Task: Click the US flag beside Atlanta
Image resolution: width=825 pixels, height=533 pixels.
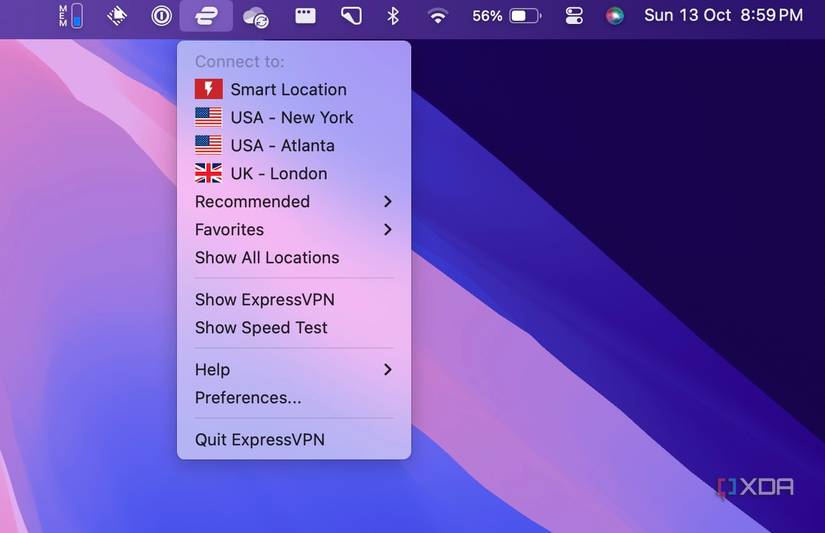Action: click(208, 145)
